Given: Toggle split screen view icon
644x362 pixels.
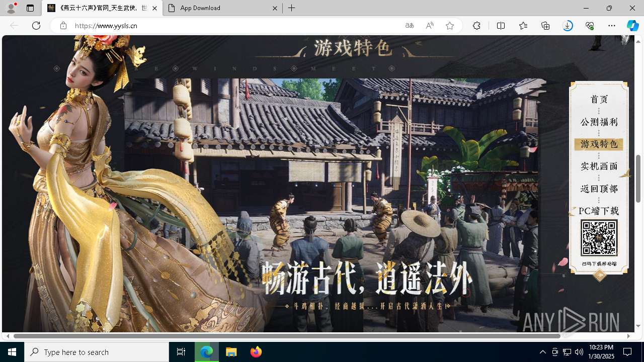Looking at the screenshot, I should point(501,26).
